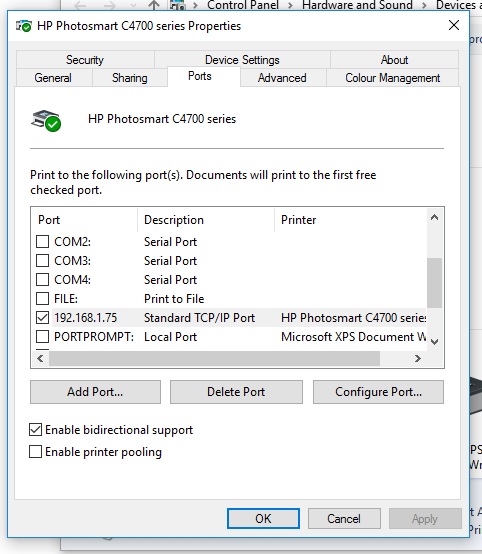The image size is (482, 554).
Task: Click Hardware and Sound in breadcrumb
Action: tap(357, 5)
